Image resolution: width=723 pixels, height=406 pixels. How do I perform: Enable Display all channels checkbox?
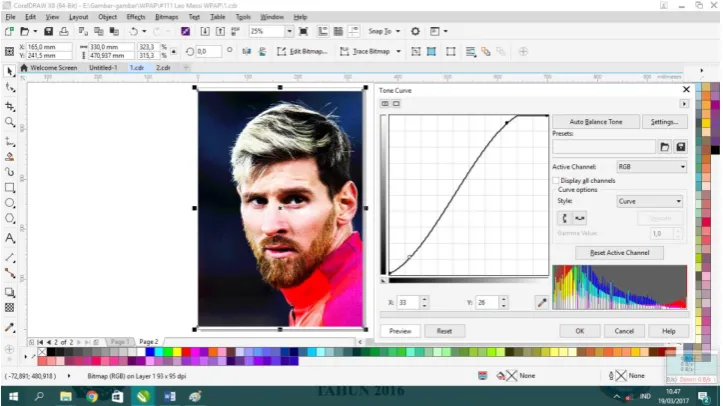pos(556,181)
